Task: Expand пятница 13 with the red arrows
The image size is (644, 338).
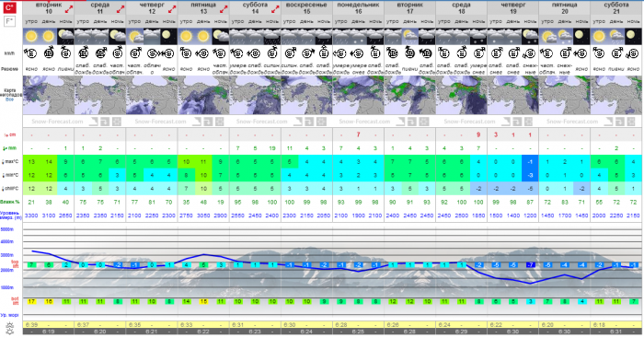Action: click(224, 8)
